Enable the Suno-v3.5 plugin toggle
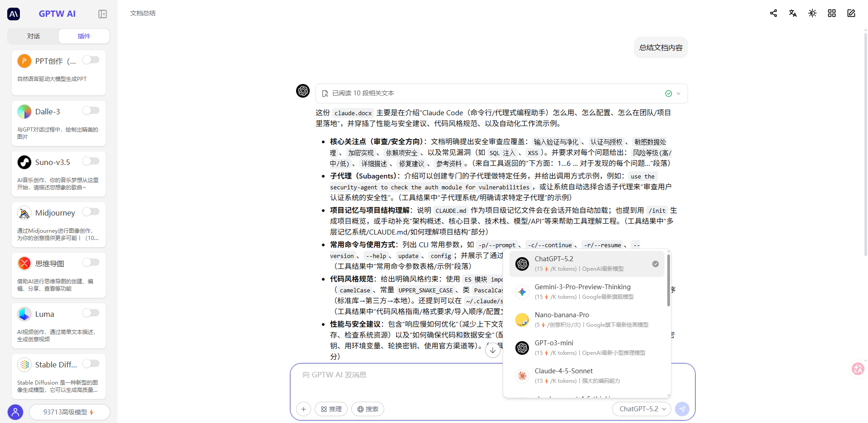The height and width of the screenshot is (423, 868). click(91, 161)
